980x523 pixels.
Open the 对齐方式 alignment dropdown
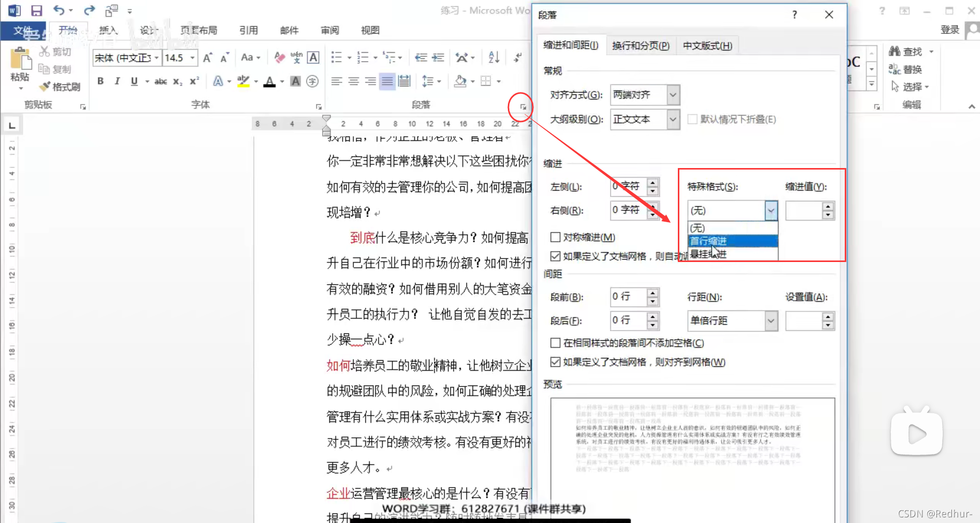click(673, 94)
